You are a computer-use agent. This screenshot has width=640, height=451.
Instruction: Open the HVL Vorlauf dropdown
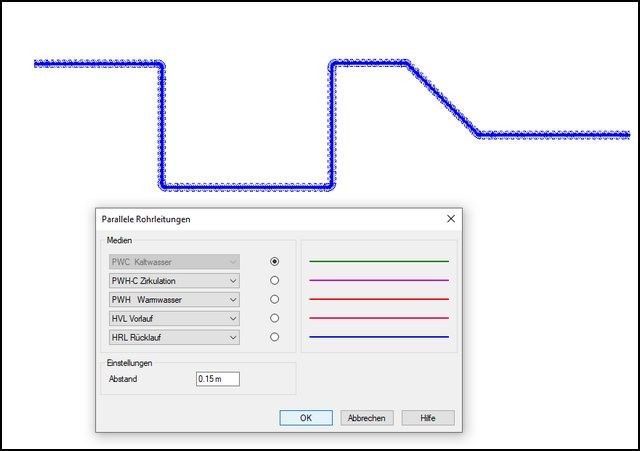[174, 318]
